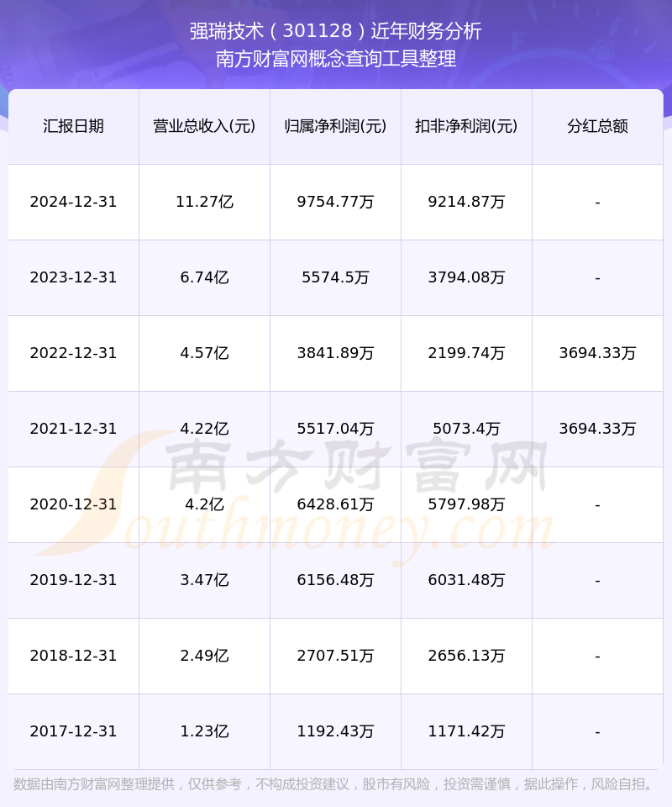The width and height of the screenshot is (672, 807).
Task: Click the footer disclaimer text
Action: coord(336,784)
